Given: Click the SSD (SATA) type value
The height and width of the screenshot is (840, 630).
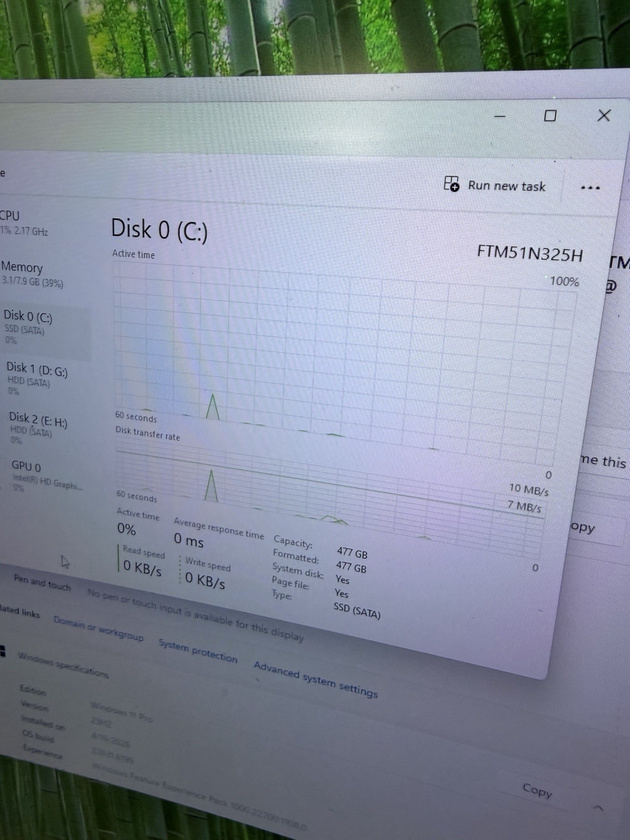Looking at the screenshot, I should coord(357,610).
